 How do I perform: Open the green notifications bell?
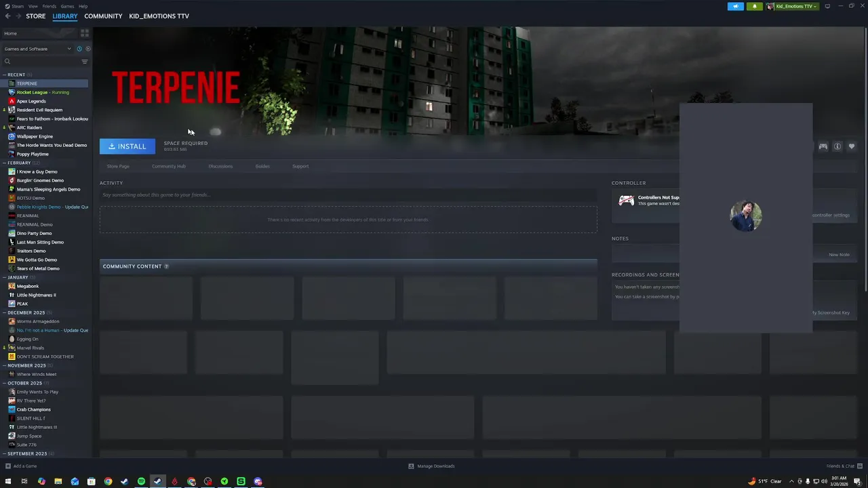755,6
